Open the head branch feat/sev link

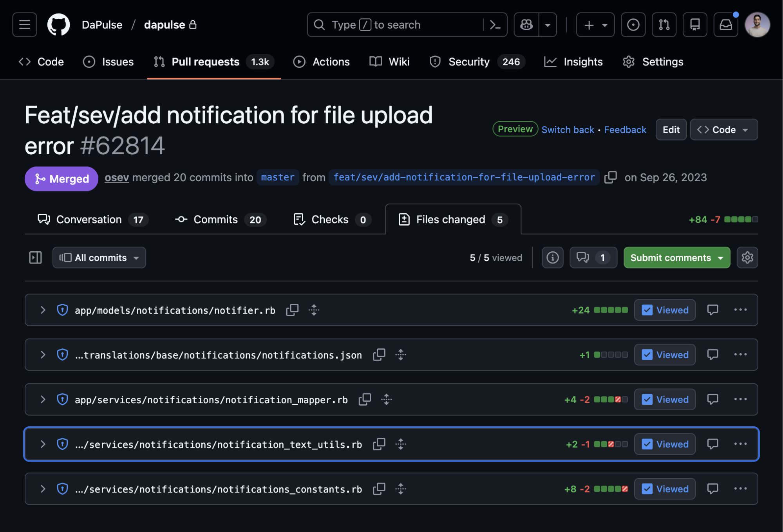(x=464, y=177)
